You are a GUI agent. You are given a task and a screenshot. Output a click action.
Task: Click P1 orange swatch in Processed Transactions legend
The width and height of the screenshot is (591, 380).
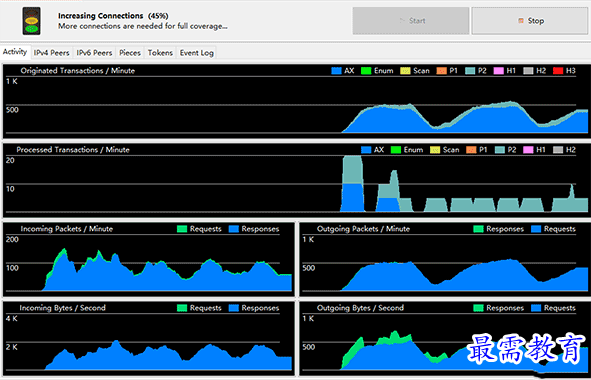click(x=471, y=150)
